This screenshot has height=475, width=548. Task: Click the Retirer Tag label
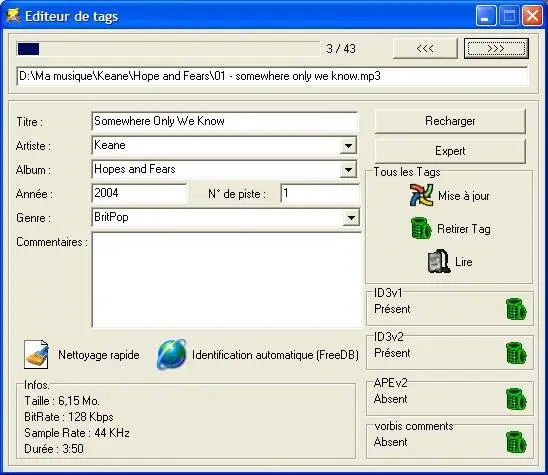[x=464, y=229]
